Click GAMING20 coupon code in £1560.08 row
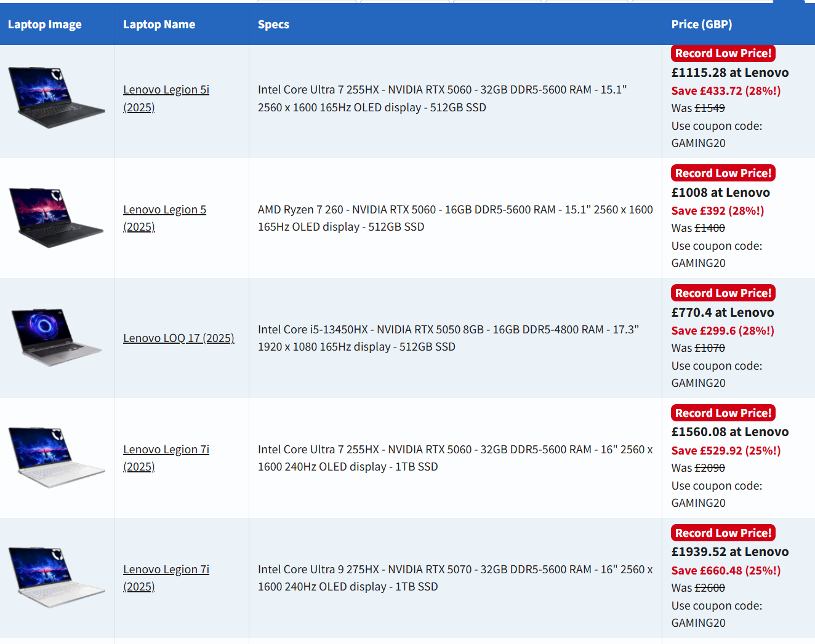Viewport: 815px width, 644px height. [x=699, y=503]
